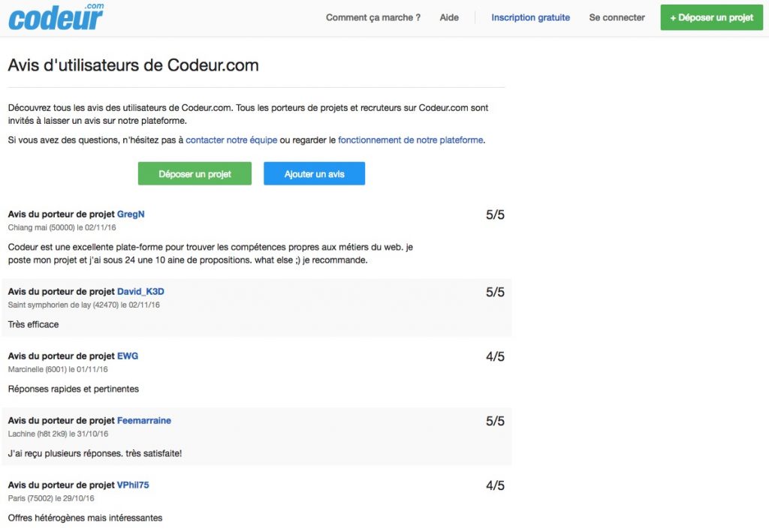The width and height of the screenshot is (769, 532).
Task: Open 'fonctionnement de notre plateforme' link
Action: point(410,140)
